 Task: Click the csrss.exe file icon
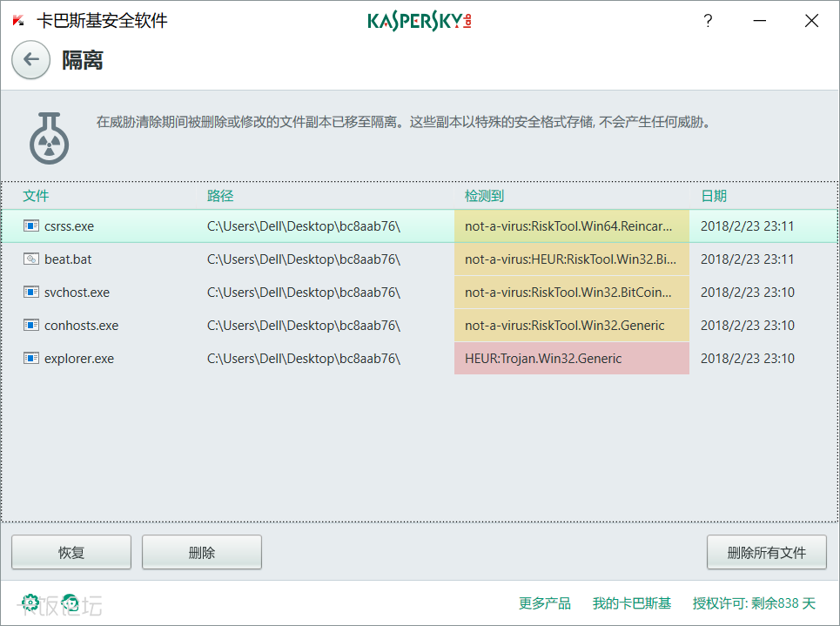tap(32, 226)
